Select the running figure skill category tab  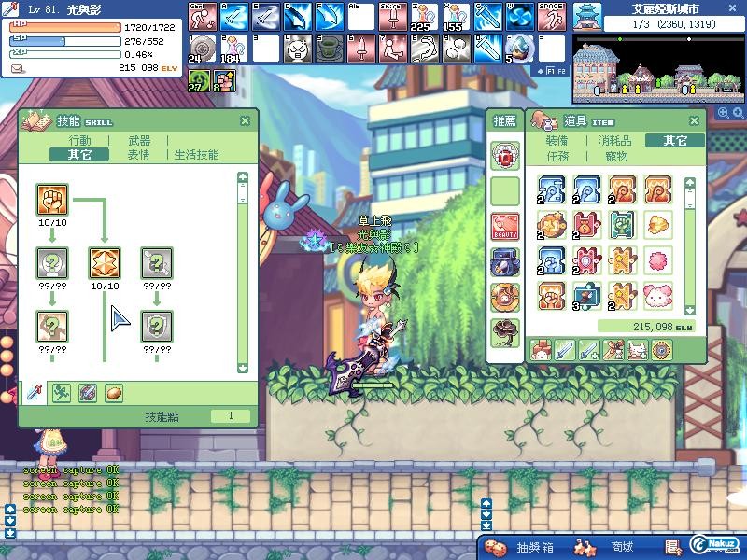click(61, 393)
